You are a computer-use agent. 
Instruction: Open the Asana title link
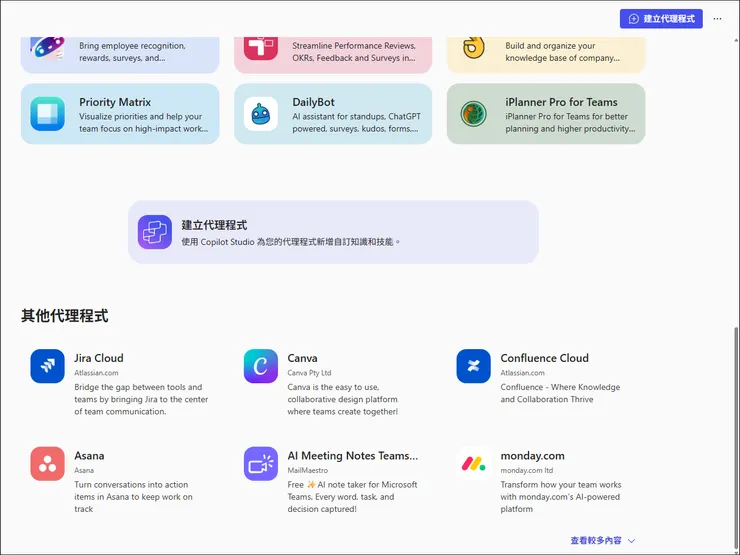(x=89, y=455)
